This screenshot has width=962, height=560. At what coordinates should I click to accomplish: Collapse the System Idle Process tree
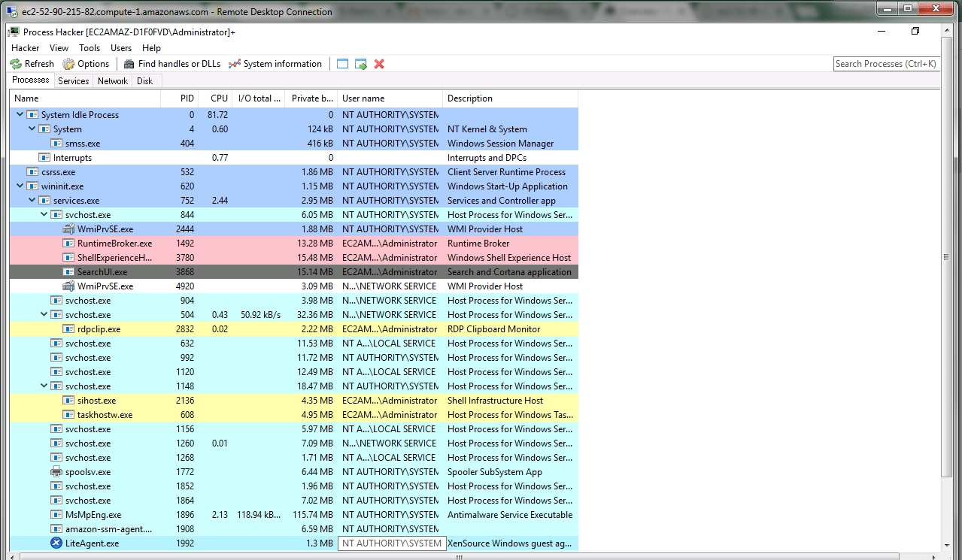(20, 115)
